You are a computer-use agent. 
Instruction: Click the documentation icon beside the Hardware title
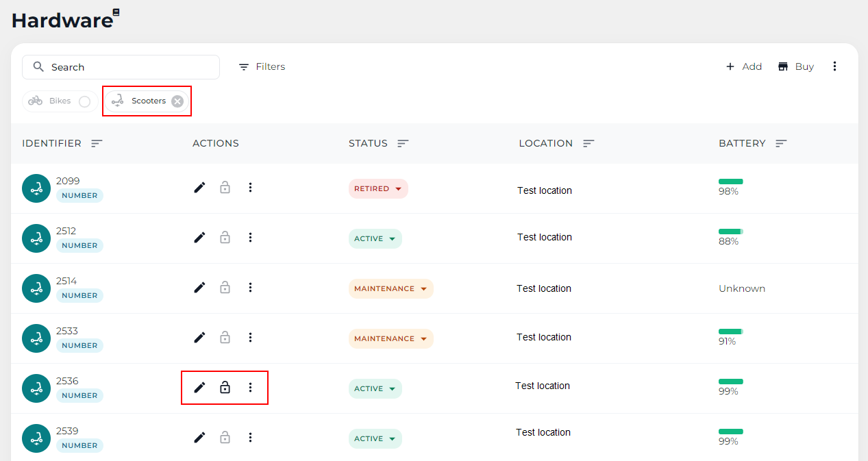(x=116, y=12)
